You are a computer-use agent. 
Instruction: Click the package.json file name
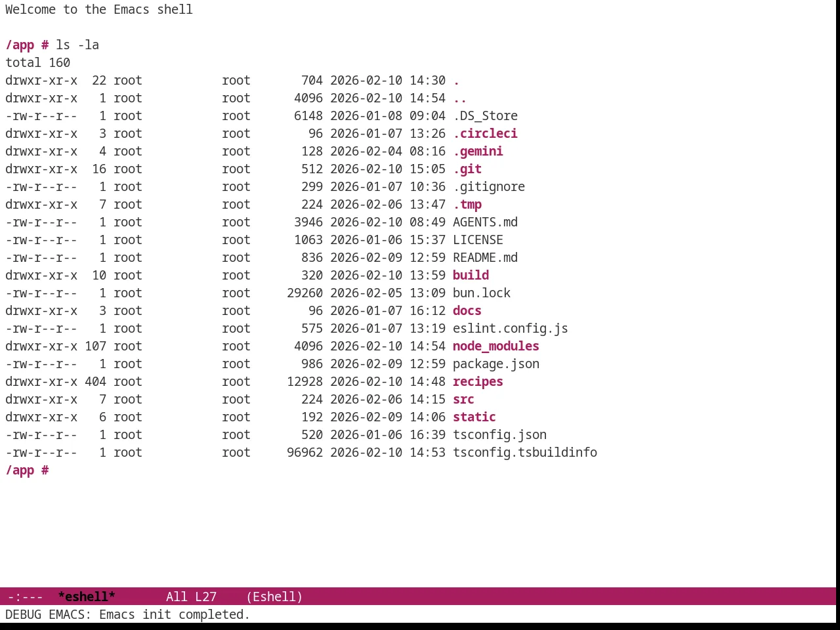pos(496,364)
